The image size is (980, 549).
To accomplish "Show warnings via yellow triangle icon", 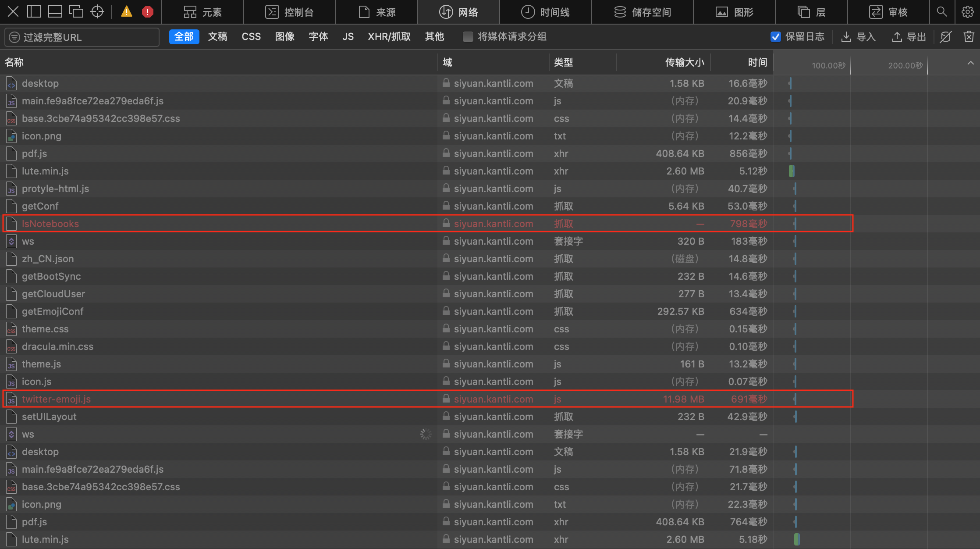I will point(127,12).
